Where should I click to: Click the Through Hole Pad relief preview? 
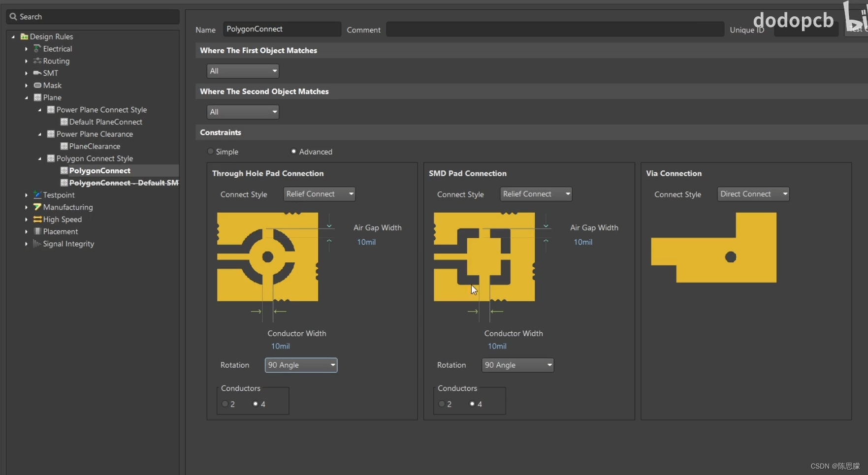click(x=268, y=257)
